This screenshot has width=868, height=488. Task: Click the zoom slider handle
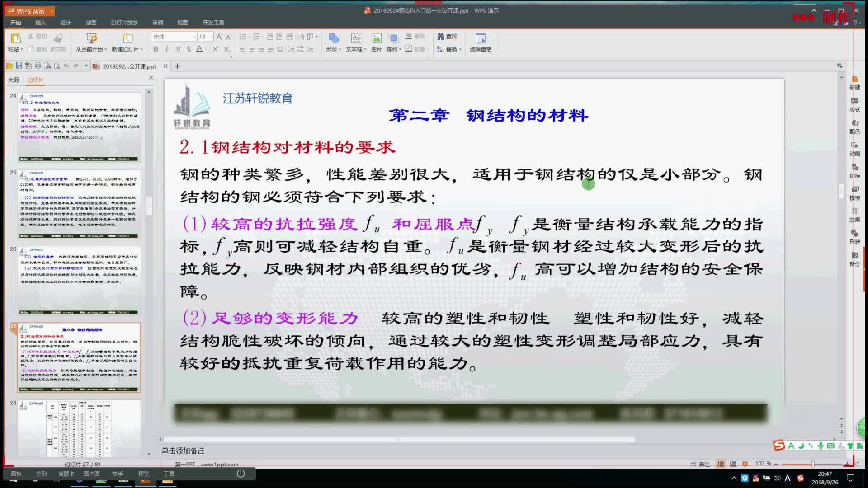pyautogui.click(x=812, y=464)
